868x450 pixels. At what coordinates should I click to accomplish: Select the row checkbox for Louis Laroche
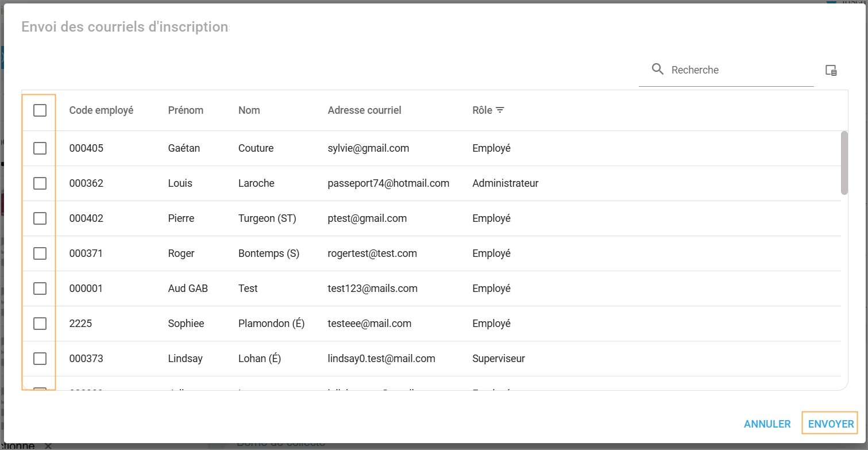tap(40, 183)
